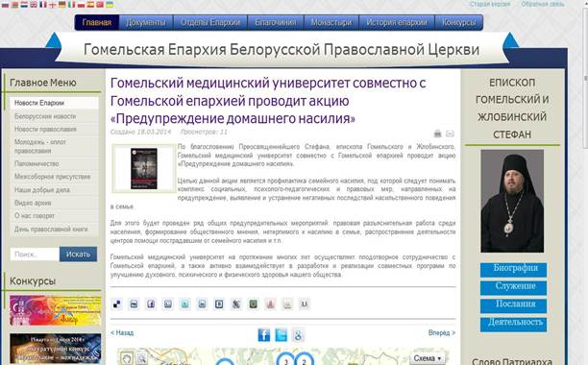Open Молодежь - оплот православия item
Viewport: 588px width, 365px height.
(x=55, y=146)
